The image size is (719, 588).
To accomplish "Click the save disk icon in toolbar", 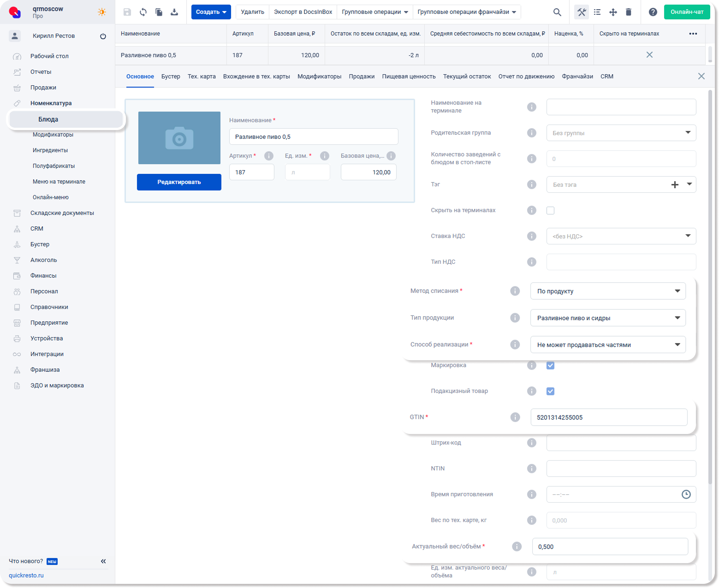I will (127, 12).
